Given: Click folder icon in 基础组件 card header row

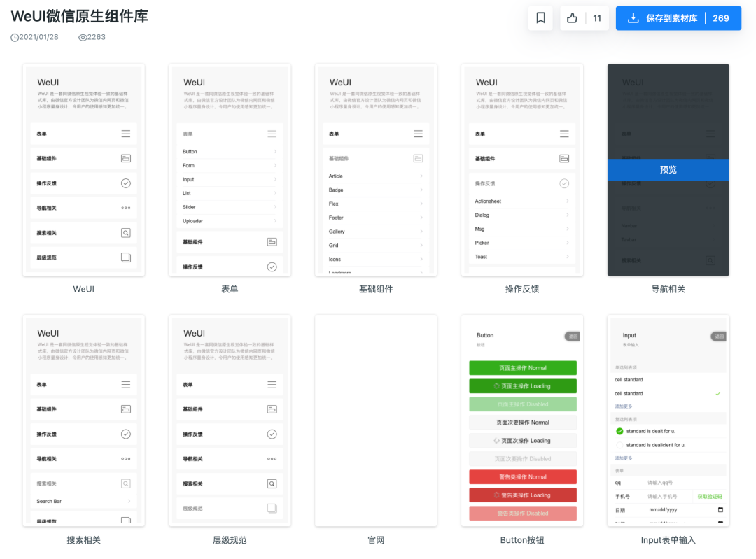Looking at the screenshot, I should pos(418,159).
